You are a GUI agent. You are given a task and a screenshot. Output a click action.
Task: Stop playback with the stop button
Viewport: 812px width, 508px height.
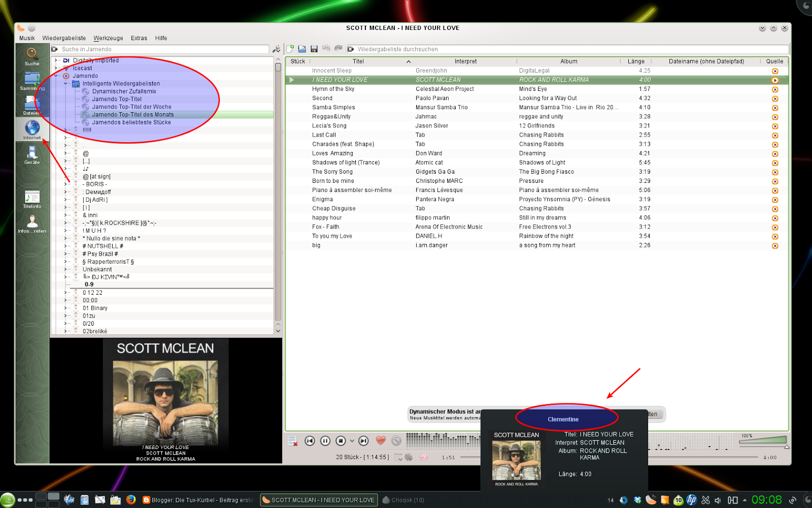341,441
